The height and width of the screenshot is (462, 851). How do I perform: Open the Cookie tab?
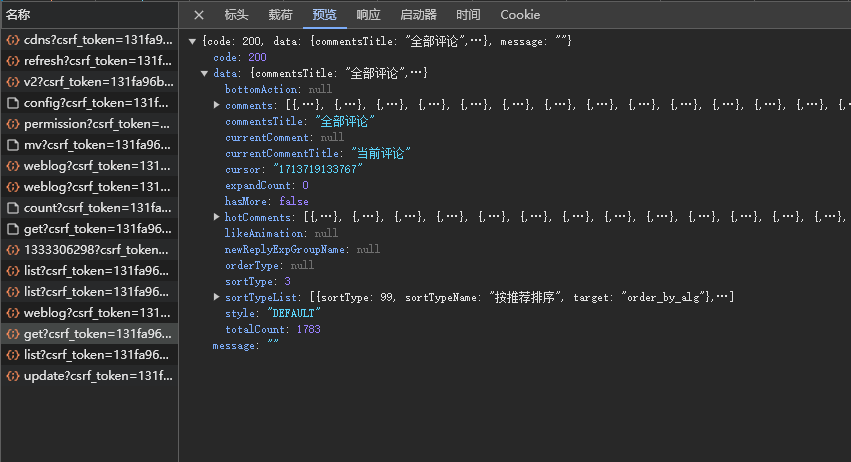pyautogui.click(x=520, y=15)
